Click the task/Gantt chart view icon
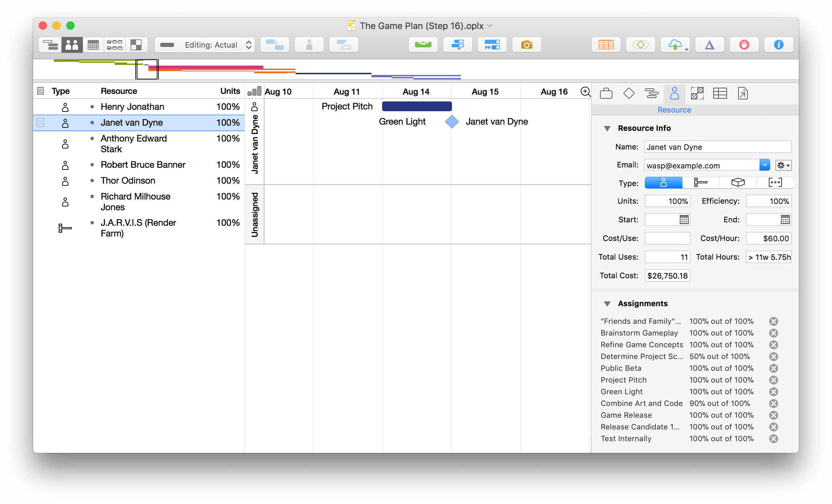832x504 pixels. pos(50,45)
